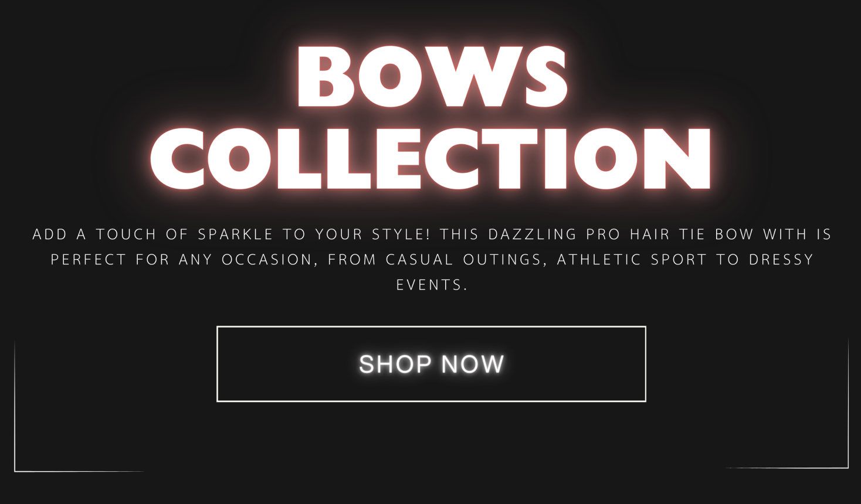Click the word SHOP inside the button
Screen dimensions: 861x504
point(395,365)
